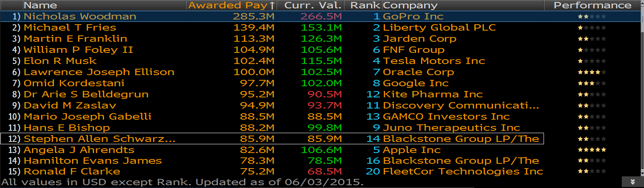The width and height of the screenshot is (644, 188).
Task: Click 99.8M current value
Action: tap(325, 128)
